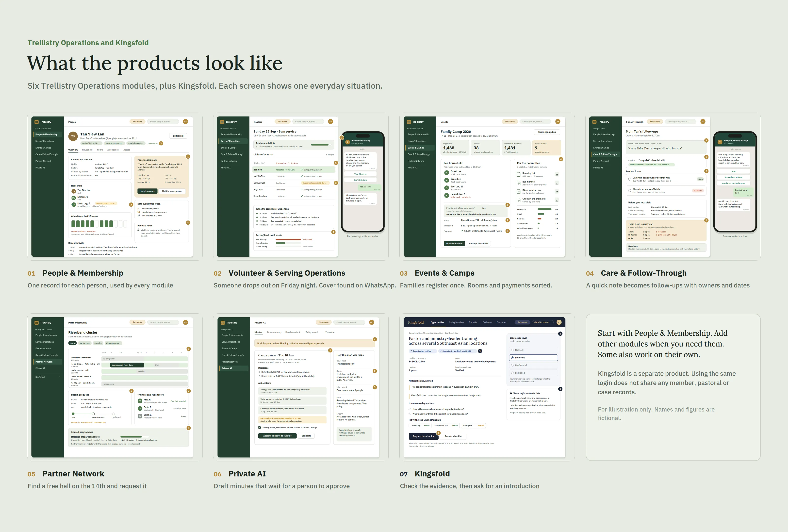Click the Trellistry logo in the Private AI screen
This screenshot has height=532, width=788.
pos(223,322)
